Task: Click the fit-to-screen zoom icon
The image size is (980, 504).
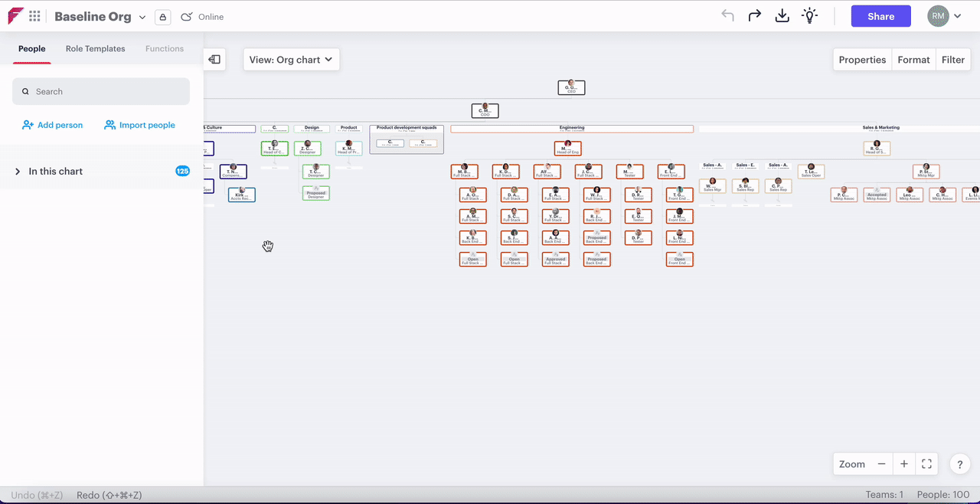Action: [x=926, y=464]
